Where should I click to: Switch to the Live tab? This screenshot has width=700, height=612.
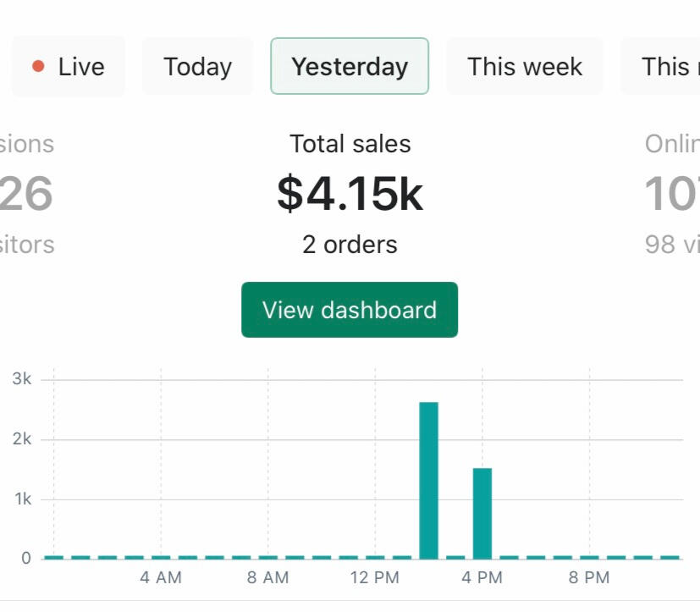pos(69,66)
